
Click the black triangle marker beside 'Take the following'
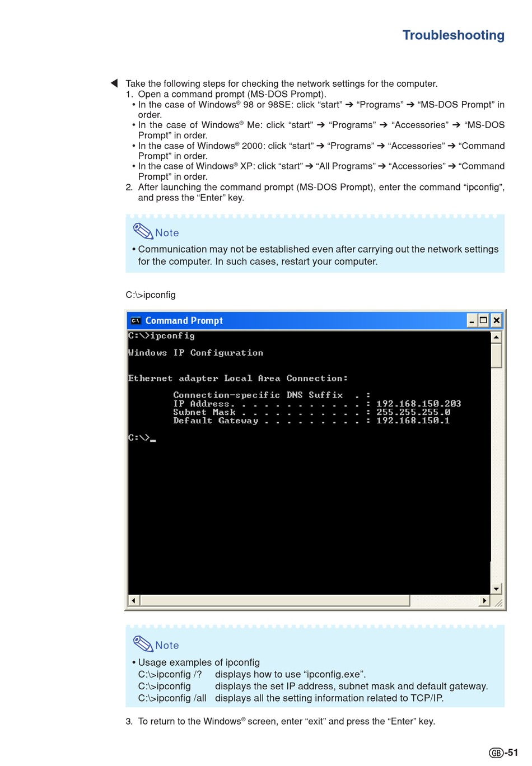(x=114, y=83)
